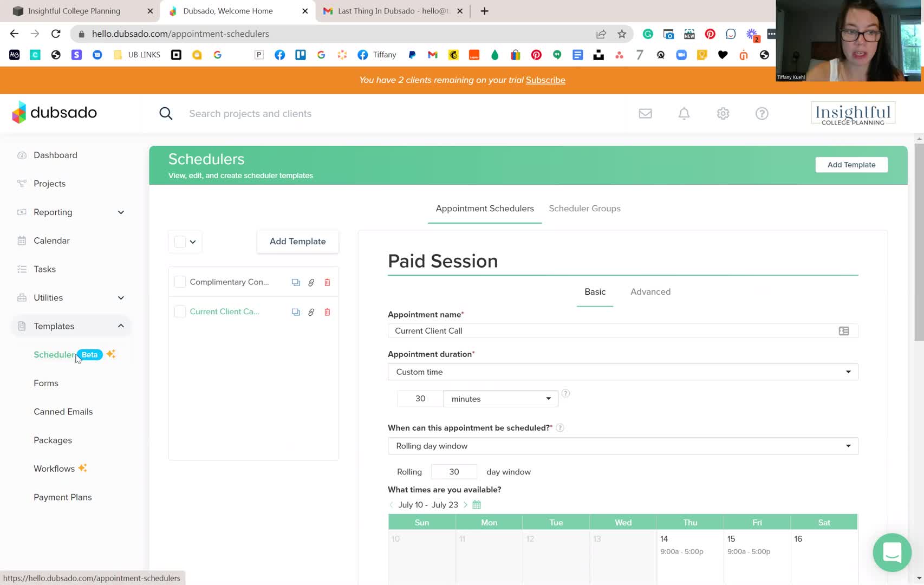Open Workflows templates
The width and height of the screenshot is (924, 585).
click(x=54, y=469)
